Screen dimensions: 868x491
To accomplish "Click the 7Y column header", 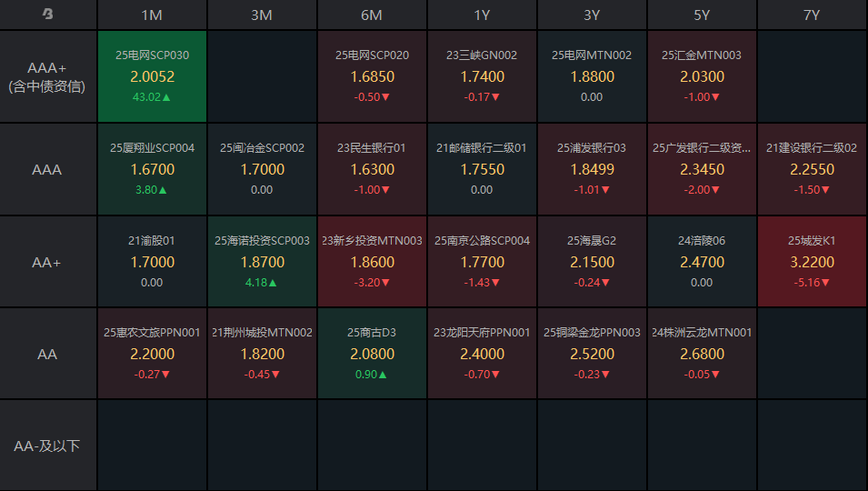I will pos(812,15).
